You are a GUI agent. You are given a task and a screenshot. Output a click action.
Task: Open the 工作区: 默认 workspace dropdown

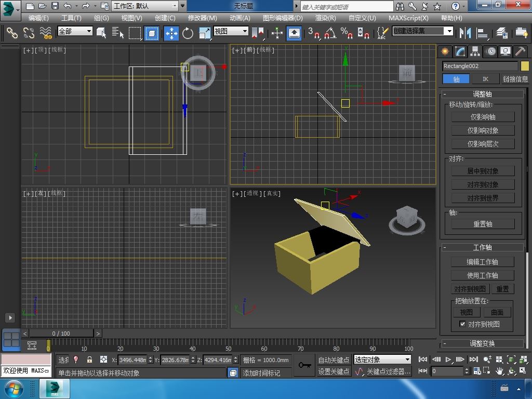point(145,6)
